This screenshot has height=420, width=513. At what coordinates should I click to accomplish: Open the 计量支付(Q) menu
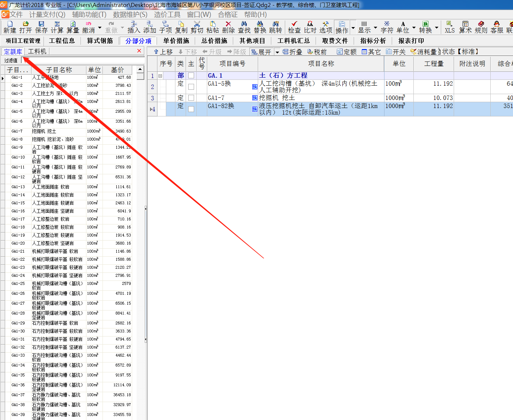[x=47, y=15]
